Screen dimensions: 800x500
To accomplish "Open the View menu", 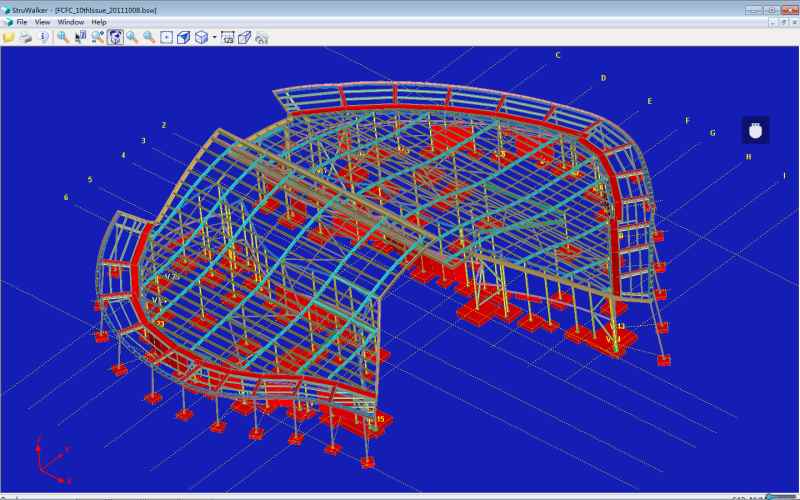I will 42,22.
